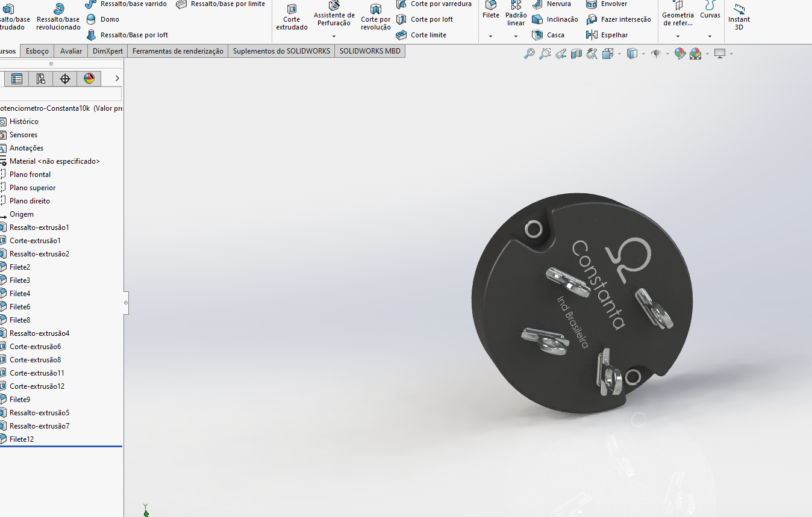This screenshot has width=812, height=517.
Task: Click Ressalto/base revolucionado tool
Action: pos(58,16)
